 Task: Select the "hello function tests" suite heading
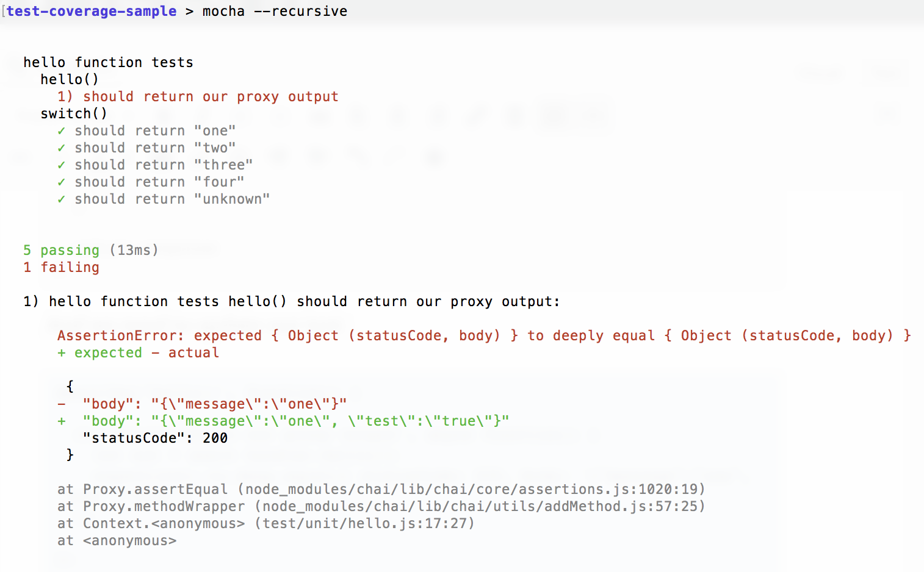108,62
